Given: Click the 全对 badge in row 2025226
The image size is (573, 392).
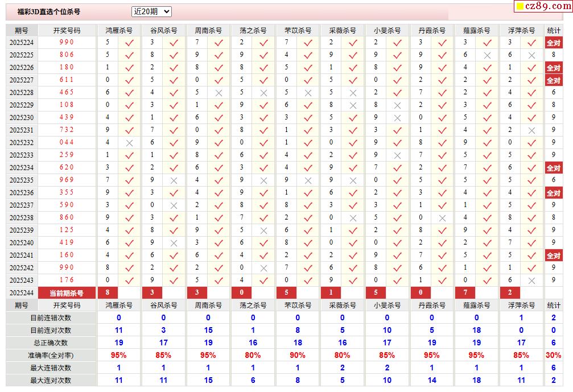Looking at the screenshot, I should [554, 68].
